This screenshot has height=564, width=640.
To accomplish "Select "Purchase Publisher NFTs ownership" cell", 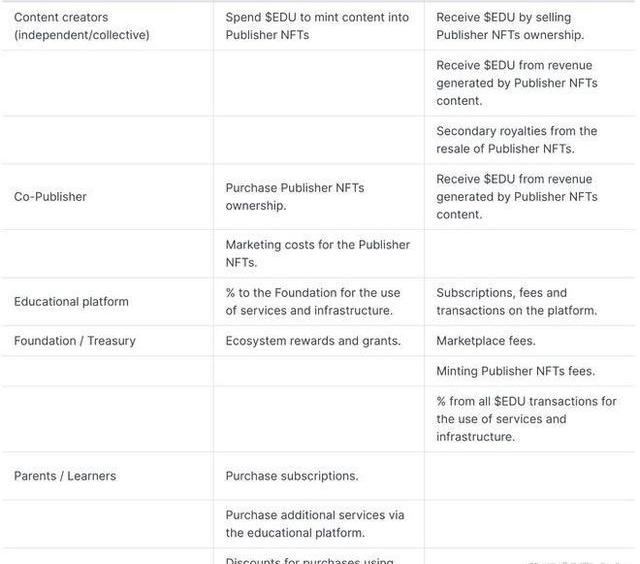I will point(294,197).
